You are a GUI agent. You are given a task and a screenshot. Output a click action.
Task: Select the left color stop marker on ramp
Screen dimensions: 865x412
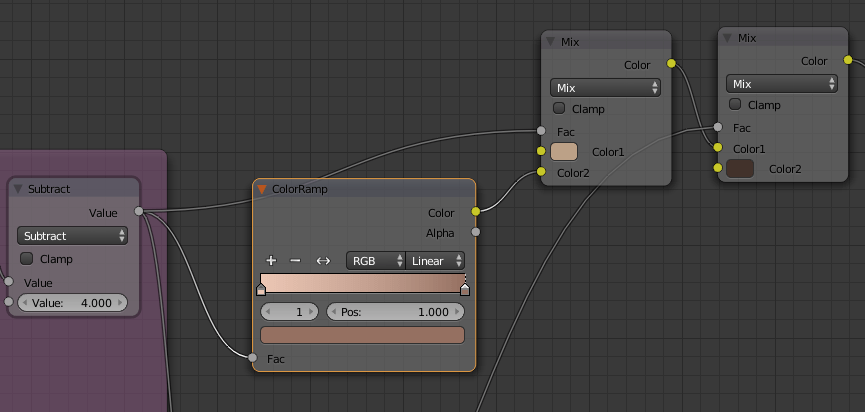[x=261, y=289]
